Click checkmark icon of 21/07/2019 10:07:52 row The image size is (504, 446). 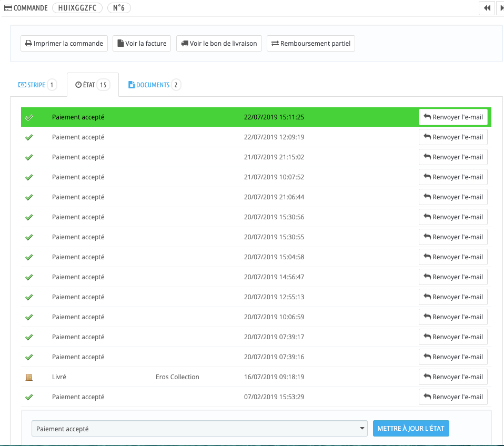click(x=29, y=177)
